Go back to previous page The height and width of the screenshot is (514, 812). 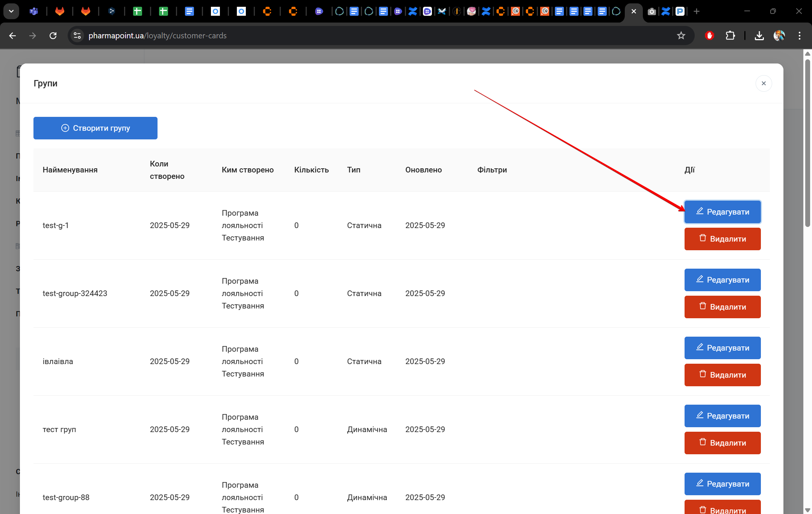(x=12, y=36)
